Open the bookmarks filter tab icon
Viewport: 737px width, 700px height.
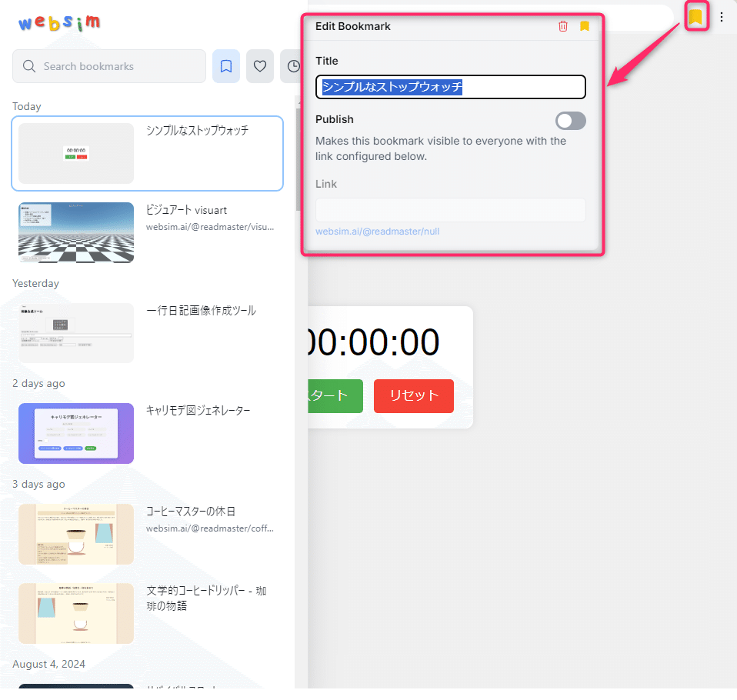[x=226, y=66]
